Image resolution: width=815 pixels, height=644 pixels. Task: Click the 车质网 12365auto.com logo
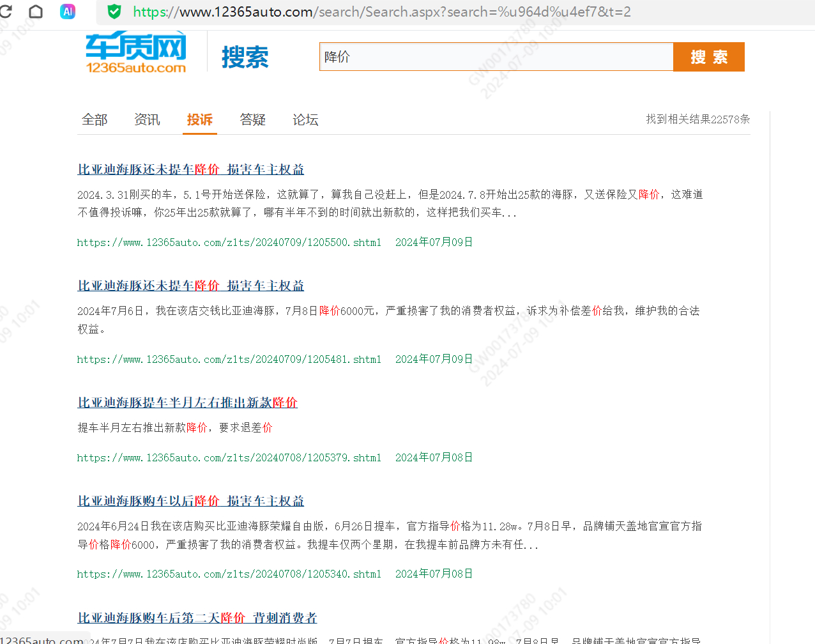point(136,52)
